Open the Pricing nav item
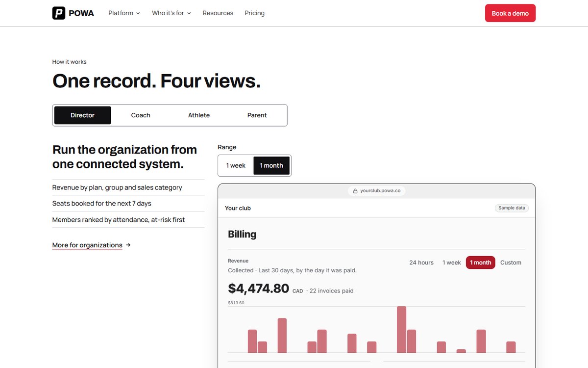This screenshot has width=588, height=368. click(254, 13)
